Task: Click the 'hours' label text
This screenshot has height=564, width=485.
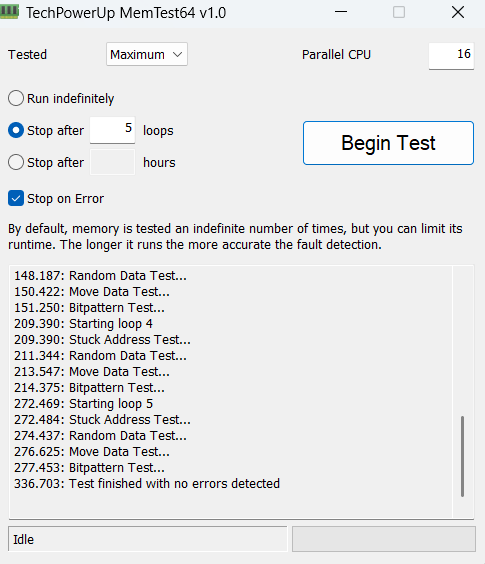Action: click(159, 163)
